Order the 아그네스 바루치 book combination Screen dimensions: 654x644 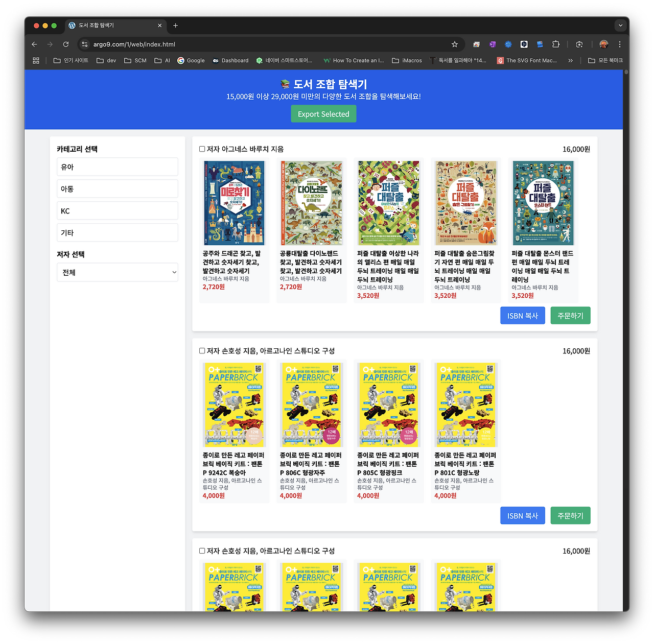point(570,316)
